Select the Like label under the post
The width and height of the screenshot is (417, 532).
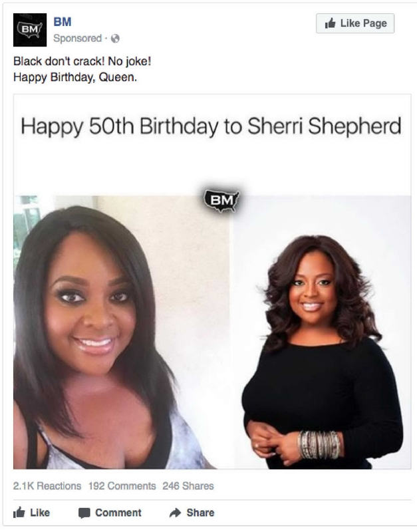point(40,512)
